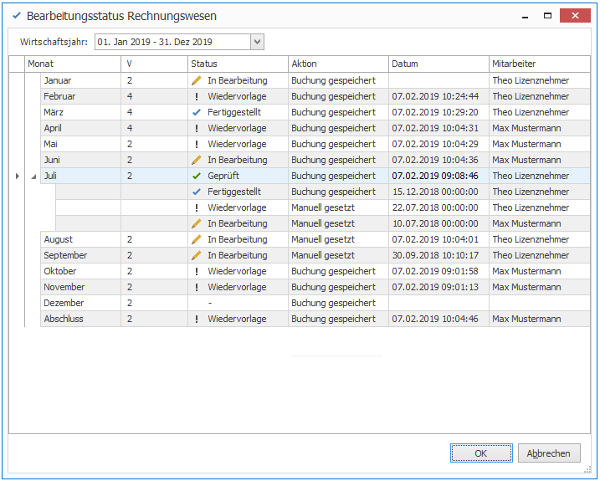The image size is (600, 481).
Task: Click the date 07.02.2019 10:29:20
Action: [435, 113]
